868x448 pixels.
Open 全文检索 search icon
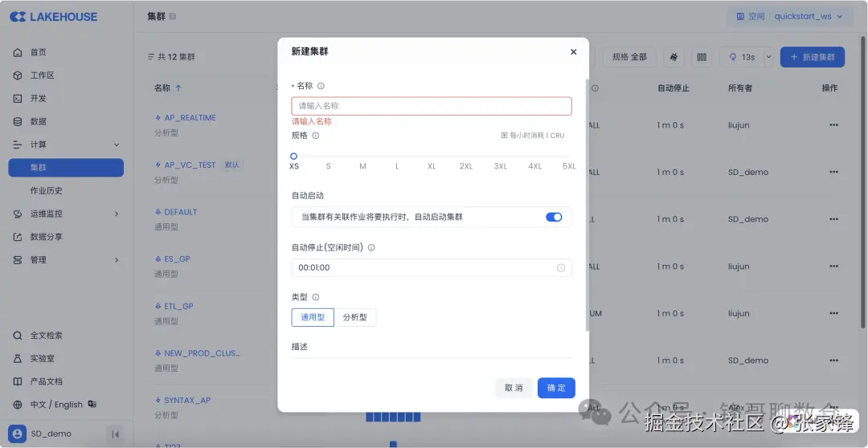[x=18, y=335]
